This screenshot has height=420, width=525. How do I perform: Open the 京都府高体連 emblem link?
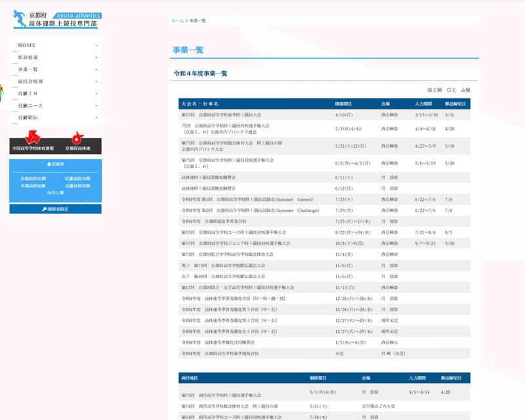pos(77,140)
